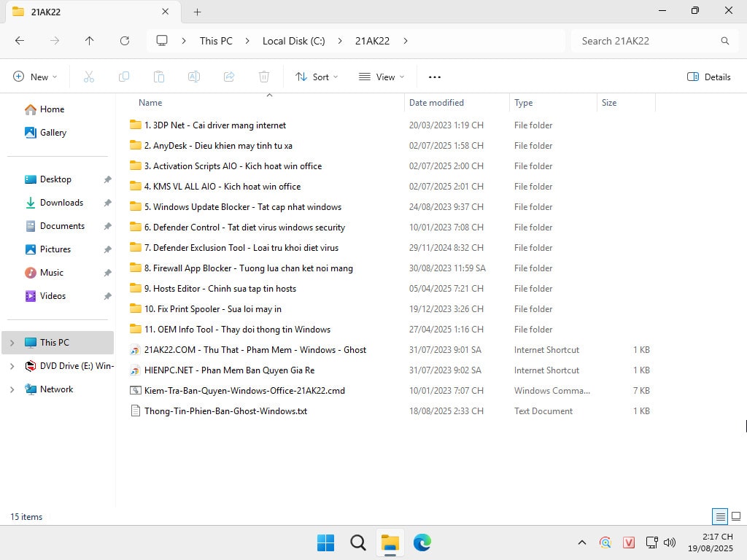This screenshot has height=560, width=747.
Task: Switch to large thumbnails view icon in status bar
Action: [736, 516]
